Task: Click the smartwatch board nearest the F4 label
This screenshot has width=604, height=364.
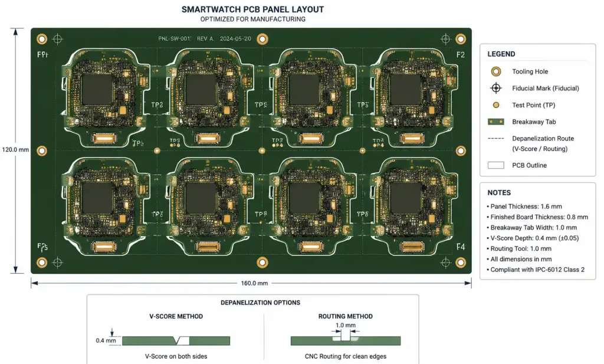Action: point(413,206)
